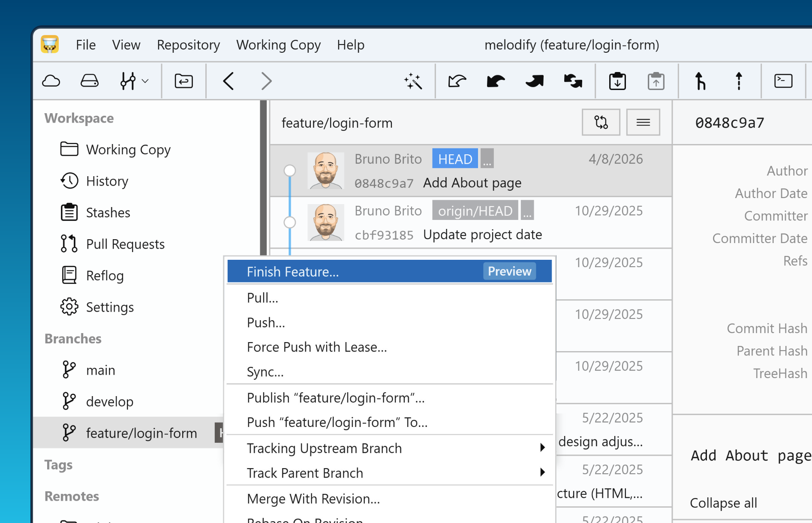
Task: Stash changes using the clipboard-down icon
Action: click(x=617, y=81)
